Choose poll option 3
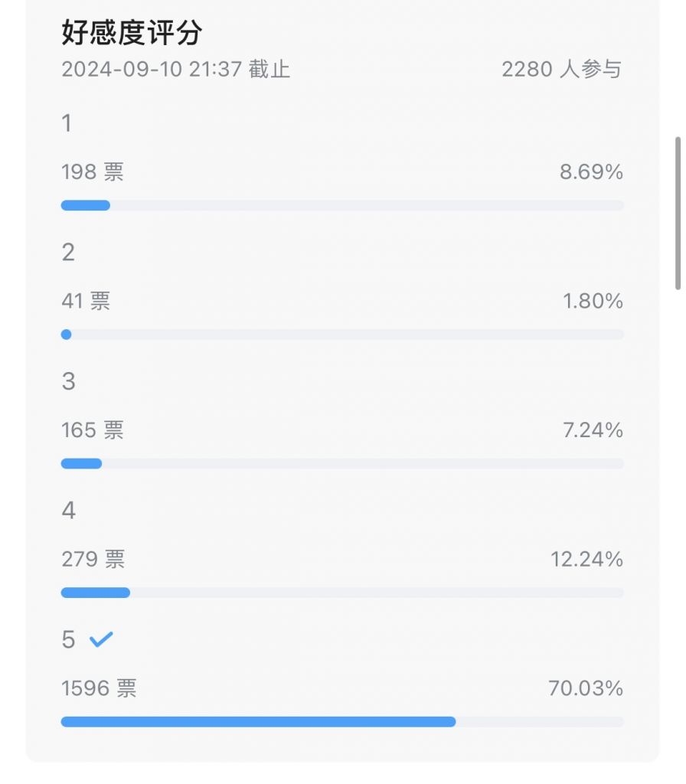 68,381
